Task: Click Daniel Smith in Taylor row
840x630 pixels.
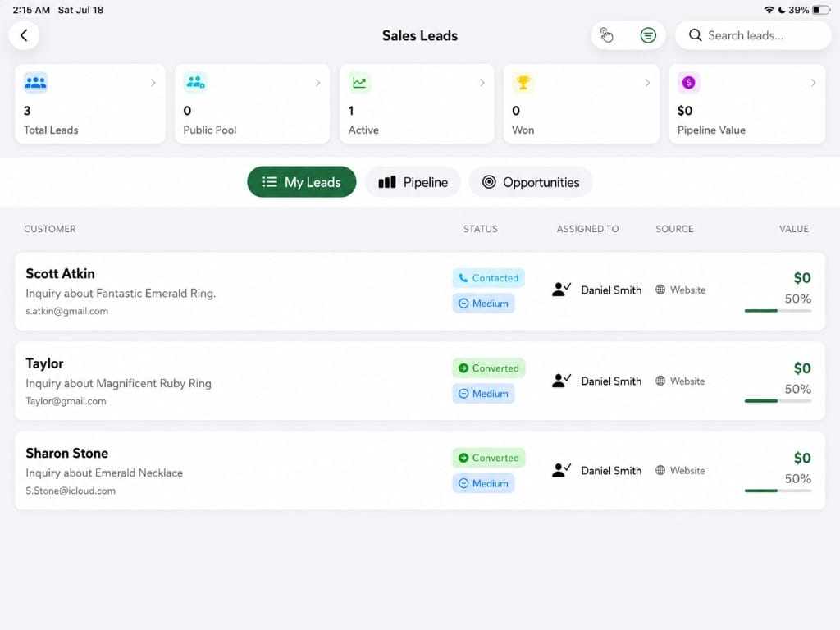Action: (611, 381)
